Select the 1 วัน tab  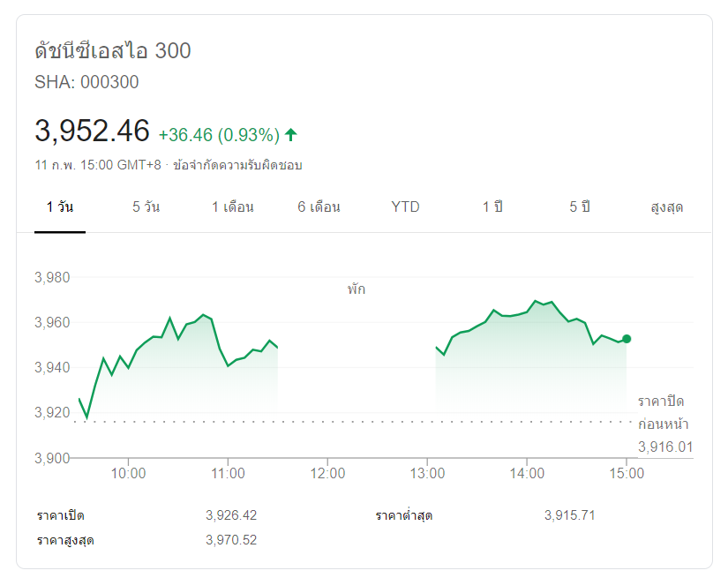[60, 207]
